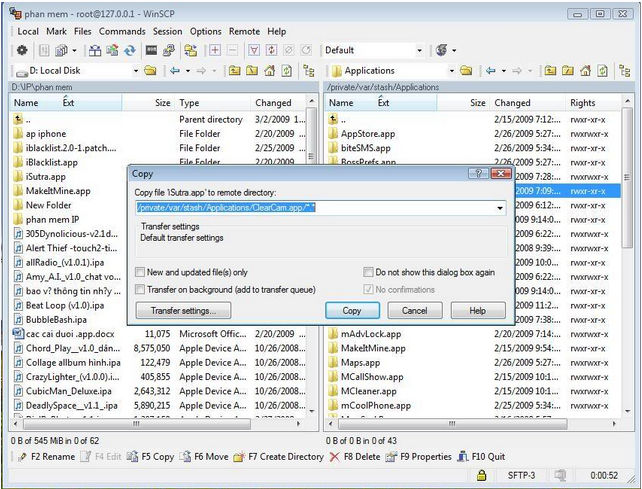Go to remote parent directory icon
The width and height of the screenshot is (642, 489).
(x=550, y=71)
